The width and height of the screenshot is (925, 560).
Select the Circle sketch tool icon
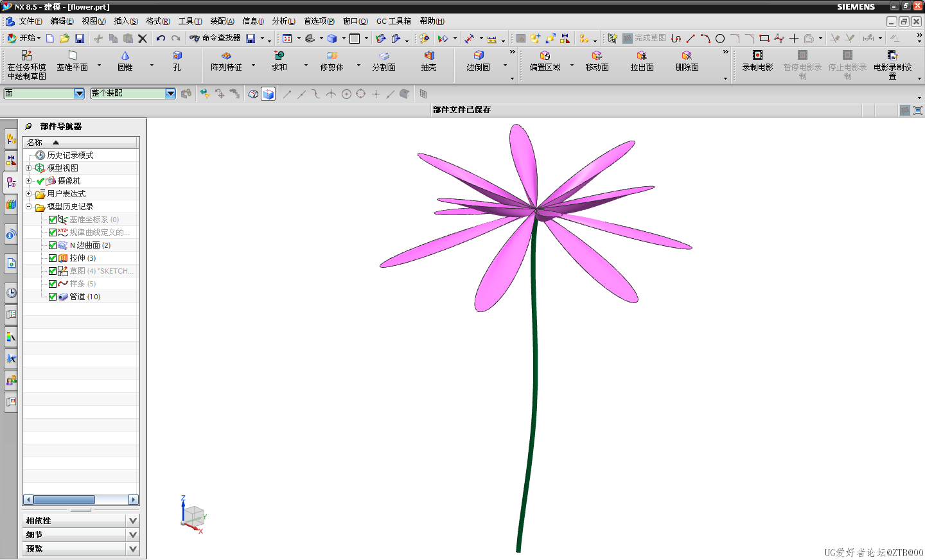(720, 39)
